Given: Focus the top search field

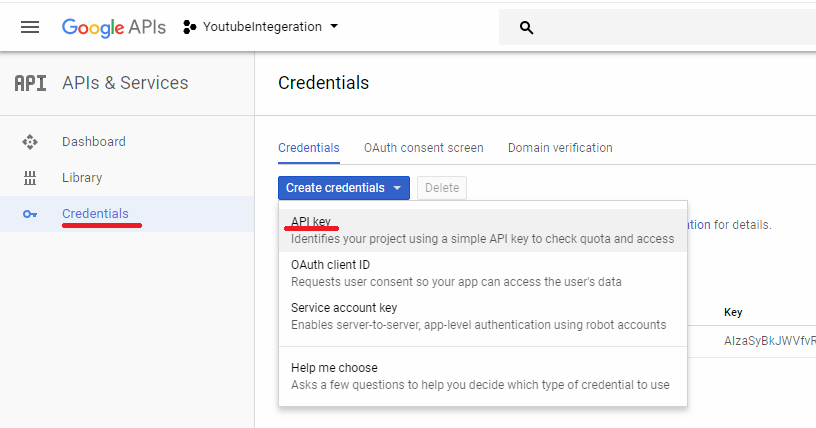Looking at the screenshot, I should click(x=657, y=27).
